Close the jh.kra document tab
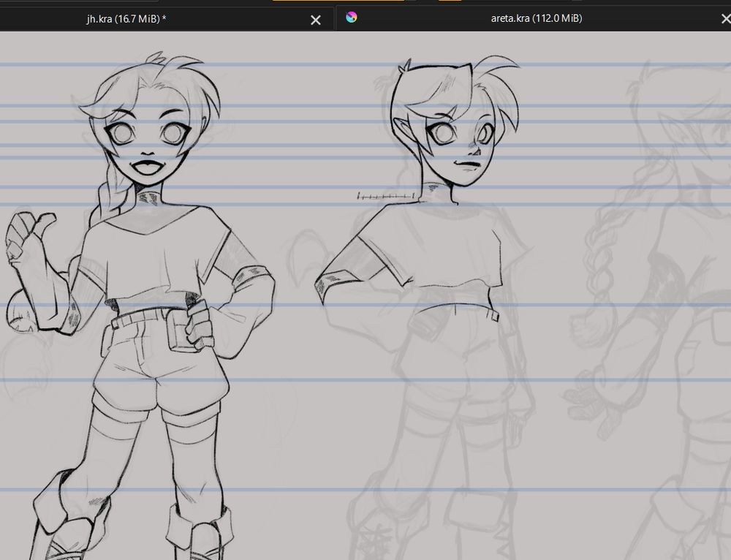The width and height of the screenshot is (731, 560). click(x=316, y=20)
